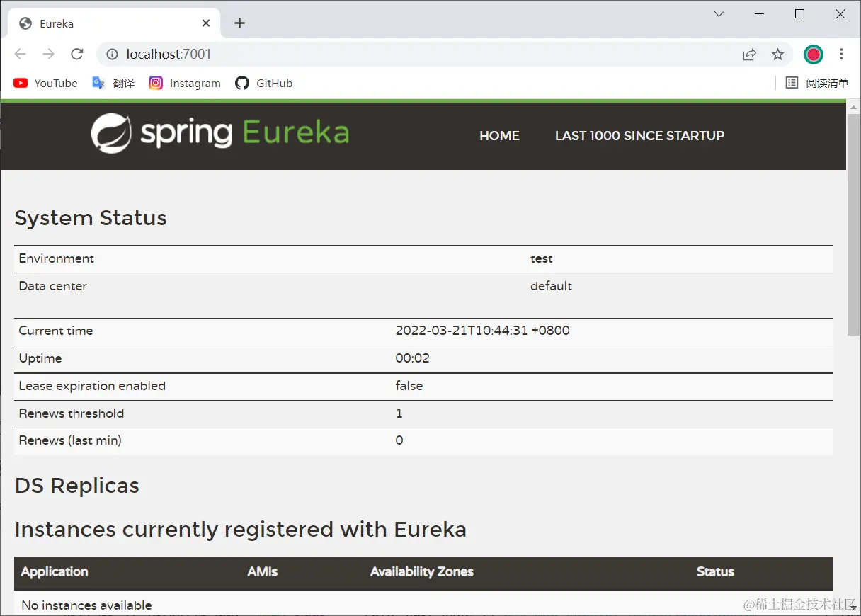This screenshot has width=861, height=616.
Task: Select the Eureka browser tab
Action: [x=114, y=23]
